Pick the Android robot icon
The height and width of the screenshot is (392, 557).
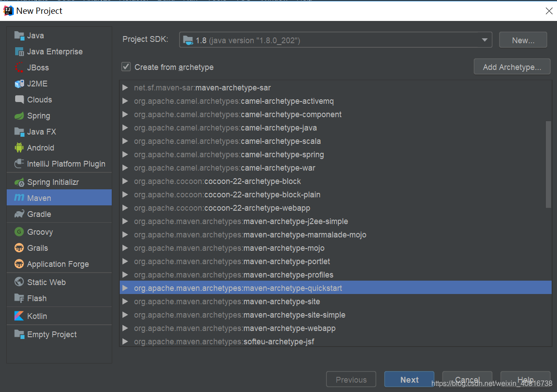click(19, 148)
